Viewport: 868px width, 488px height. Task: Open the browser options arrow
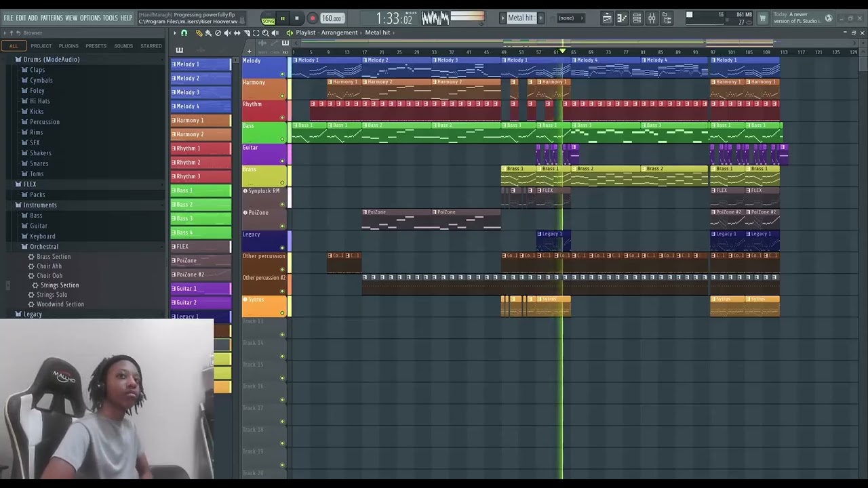pos(5,33)
